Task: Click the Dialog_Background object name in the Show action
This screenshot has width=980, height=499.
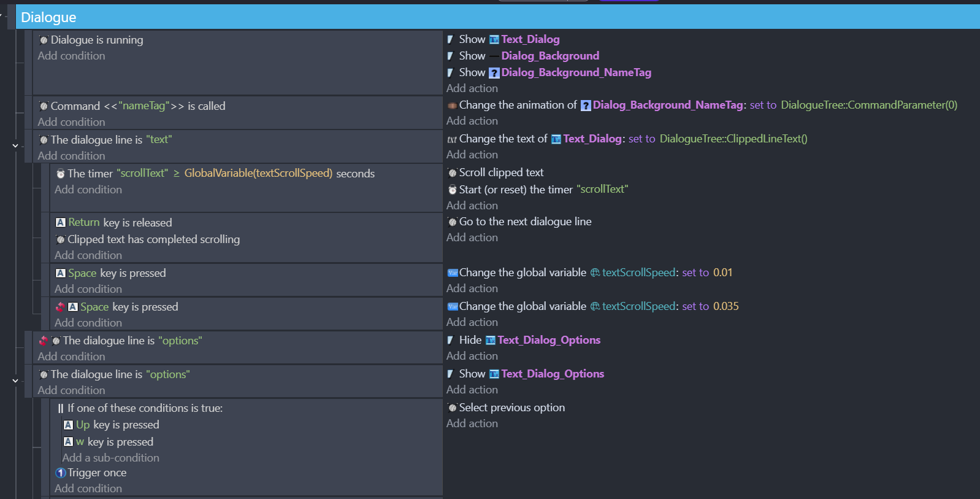Action: (550, 56)
